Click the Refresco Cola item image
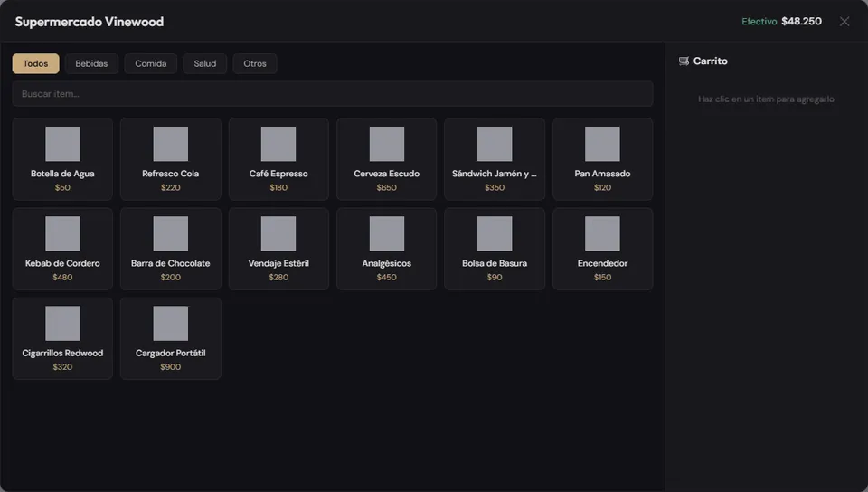Screen dimensions: 868x492 coord(171,144)
